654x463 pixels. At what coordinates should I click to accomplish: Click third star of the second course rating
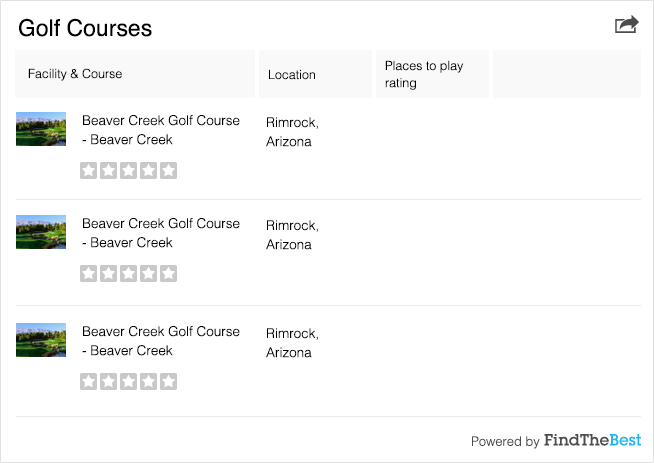[129, 273]
